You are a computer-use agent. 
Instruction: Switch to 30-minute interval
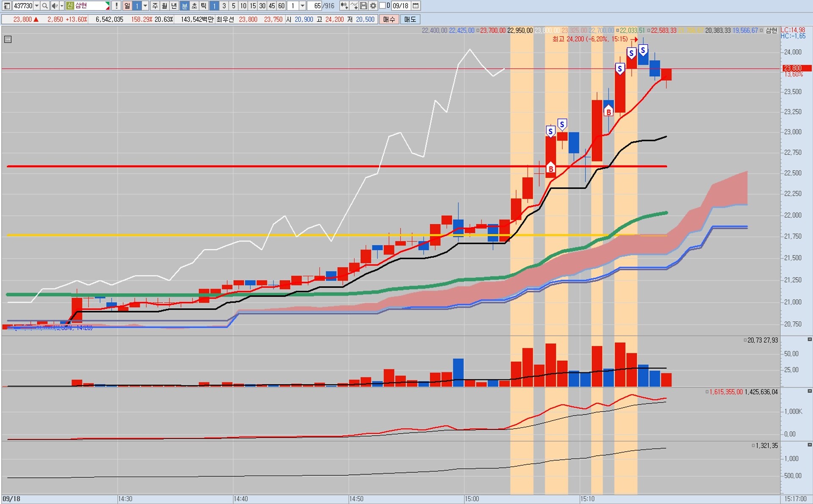coord(262,6)
